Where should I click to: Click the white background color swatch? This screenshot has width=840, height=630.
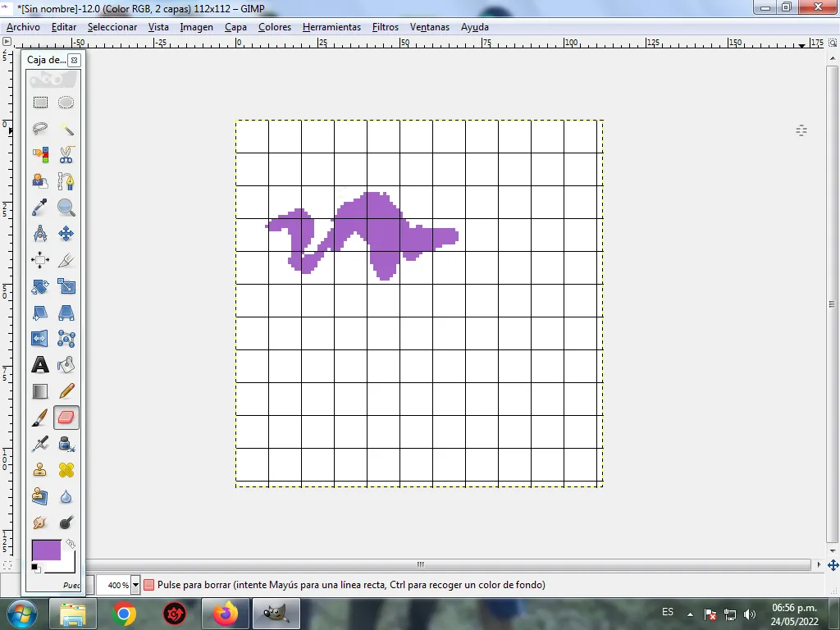pyautogui.click(x=66, y=565)
